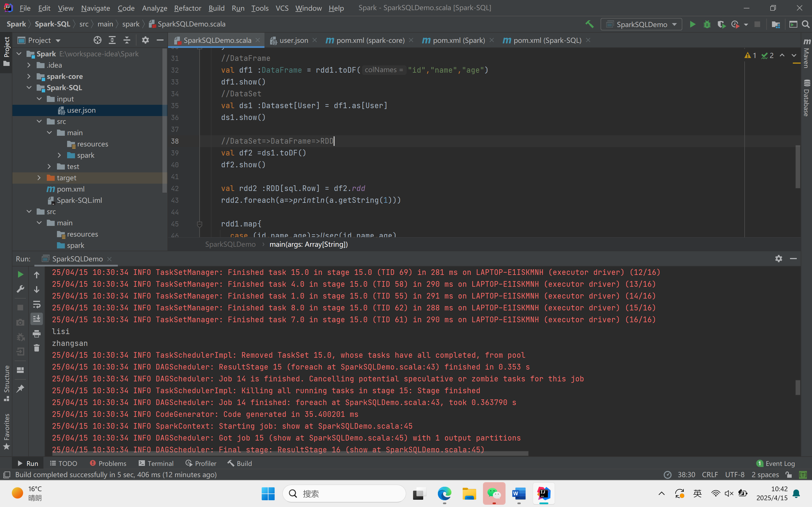This screenshot has width=812, height=507.
Task: Open the Event Log
Action: pyautogui.click(x=776, y=463)
